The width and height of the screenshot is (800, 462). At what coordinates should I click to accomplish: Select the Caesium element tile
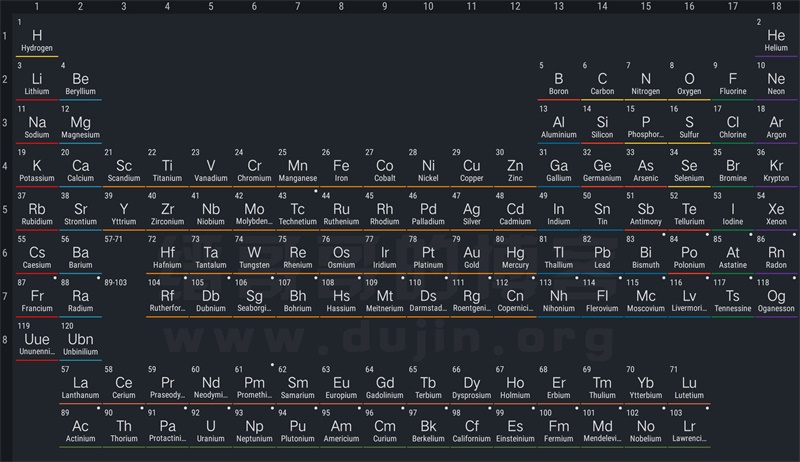37,253
